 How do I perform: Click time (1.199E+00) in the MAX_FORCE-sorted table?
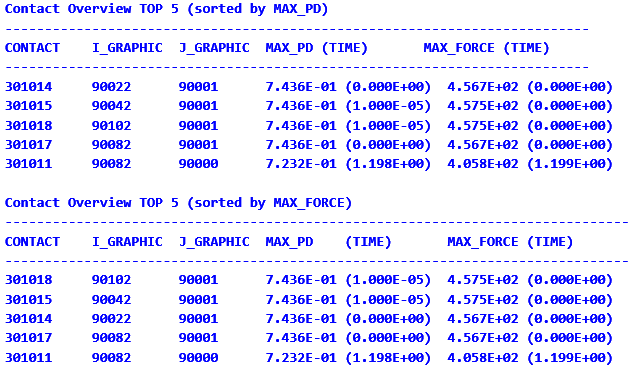[570, 357]
